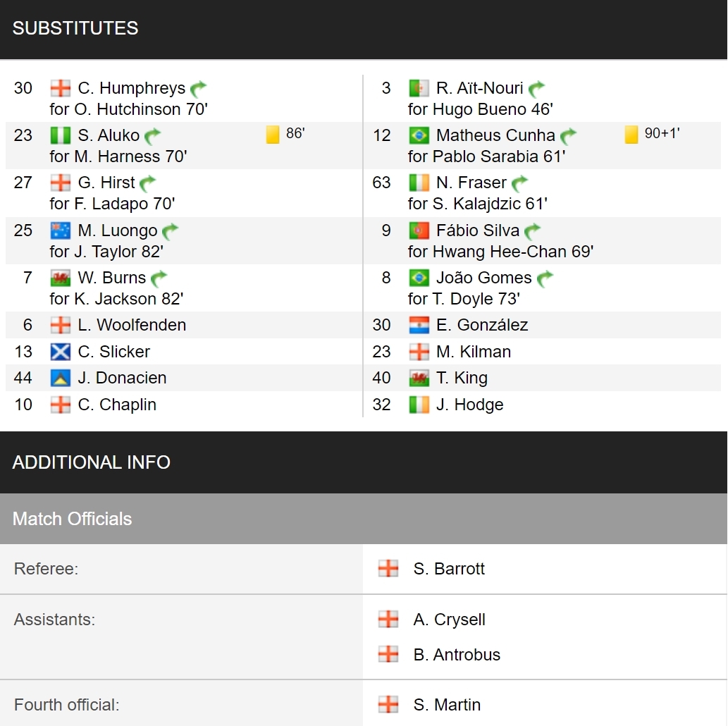Open player link L. Woolfenden
The width and height of the screenshot is (728, 726).
132,325
